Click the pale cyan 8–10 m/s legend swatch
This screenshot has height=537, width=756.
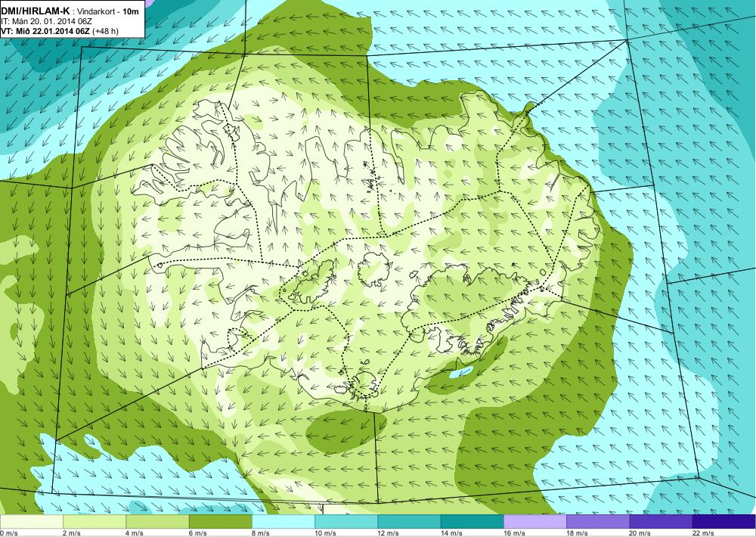click(x=283, y=522)
